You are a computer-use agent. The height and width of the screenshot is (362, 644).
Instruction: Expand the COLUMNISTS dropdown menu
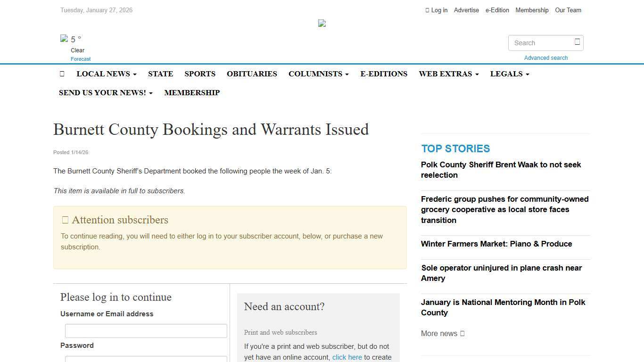[318, 74]
